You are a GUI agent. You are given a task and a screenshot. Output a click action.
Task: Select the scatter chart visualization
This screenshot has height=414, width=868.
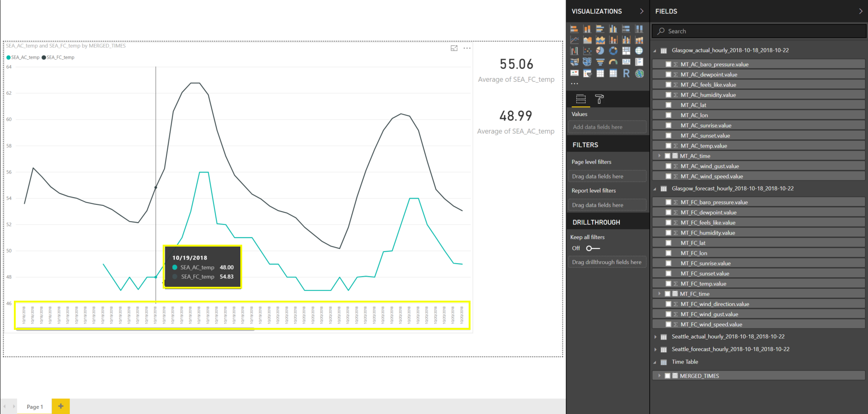[587, 50]
